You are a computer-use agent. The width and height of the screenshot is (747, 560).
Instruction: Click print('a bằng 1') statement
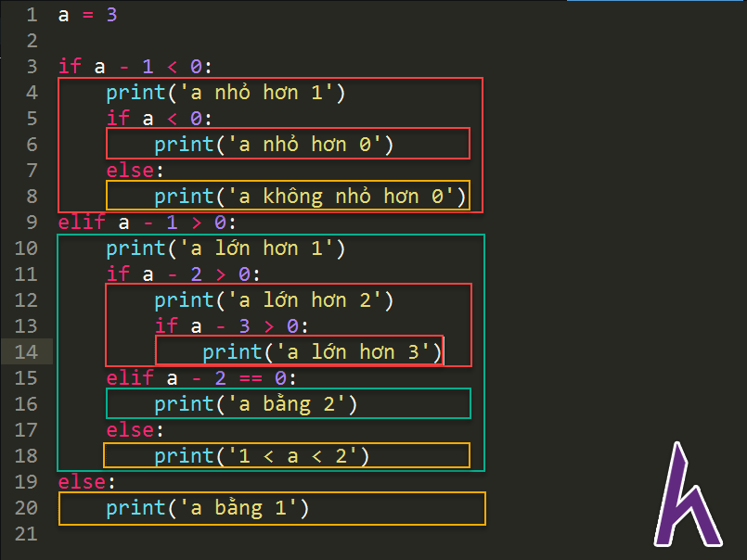[x=207, y=508]
